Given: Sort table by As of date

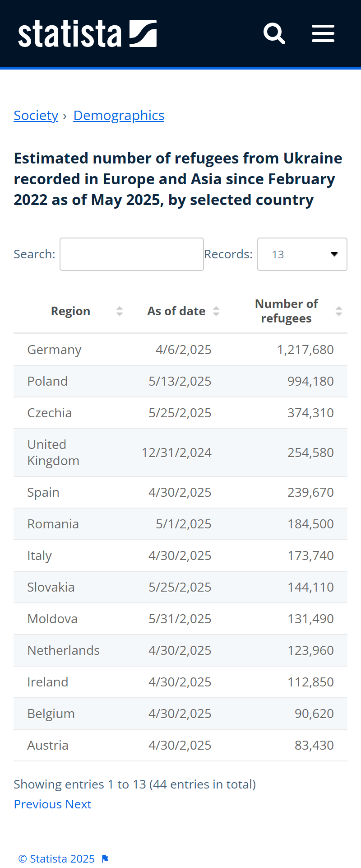Looking at the screenshot, I should (x=216, y=311).
